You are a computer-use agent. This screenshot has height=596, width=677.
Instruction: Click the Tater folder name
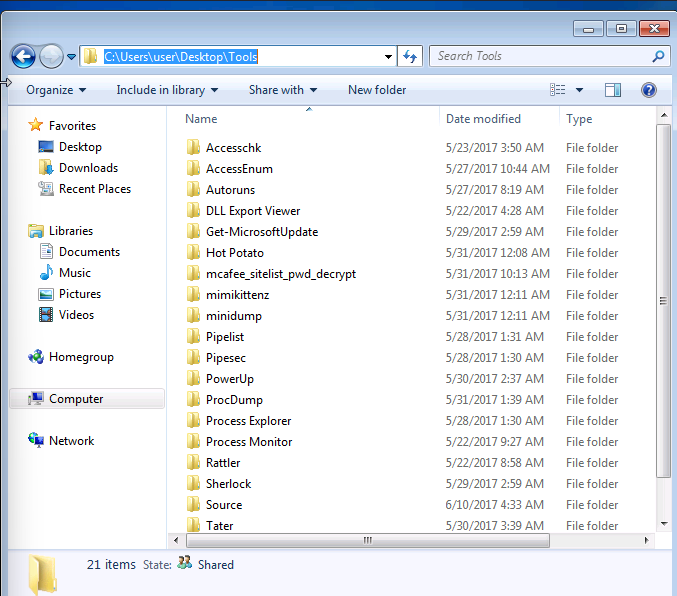[219, 526]
